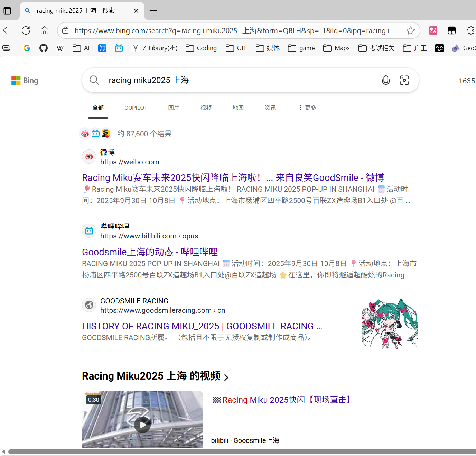Open HISTORY OF RACING MIKU_2025 link
Viewport: 476px width, 456px height.
(202, 326)
